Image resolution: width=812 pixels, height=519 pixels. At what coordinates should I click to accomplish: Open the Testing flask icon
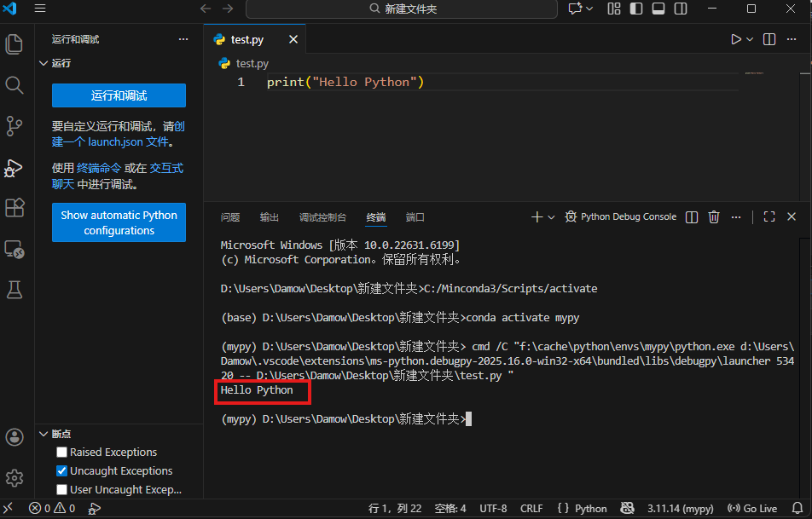tap(14, 290)
